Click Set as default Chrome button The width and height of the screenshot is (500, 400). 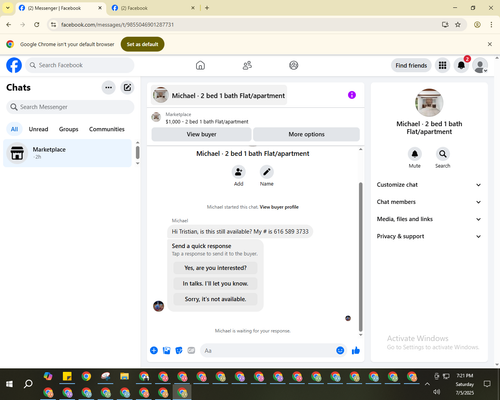click(142, 44)
